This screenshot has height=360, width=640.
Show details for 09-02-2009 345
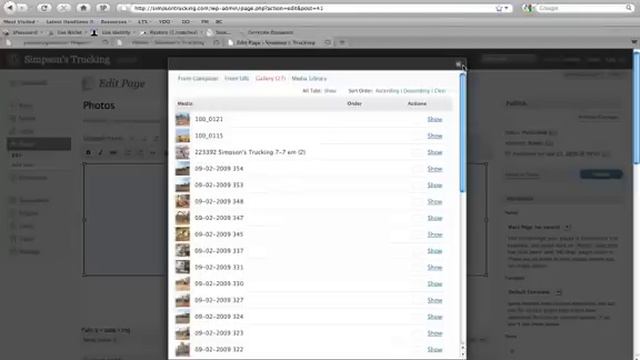coord(435,234)
